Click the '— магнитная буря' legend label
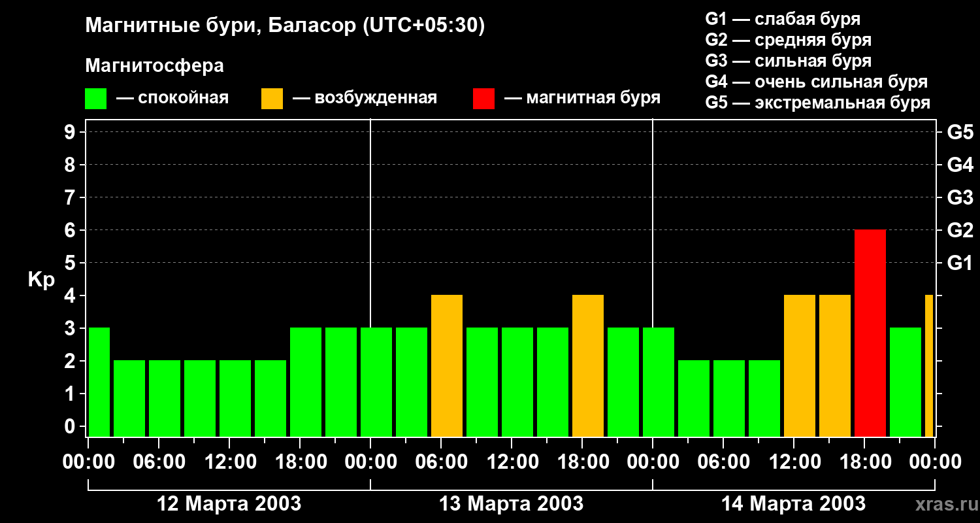Viewport: 980px width, 523px height. (583, 99)
